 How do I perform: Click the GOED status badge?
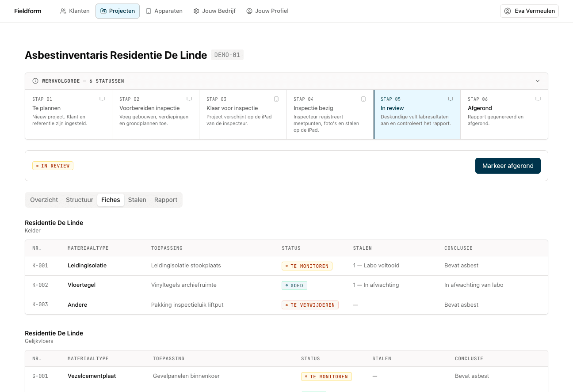pos(294,285)
